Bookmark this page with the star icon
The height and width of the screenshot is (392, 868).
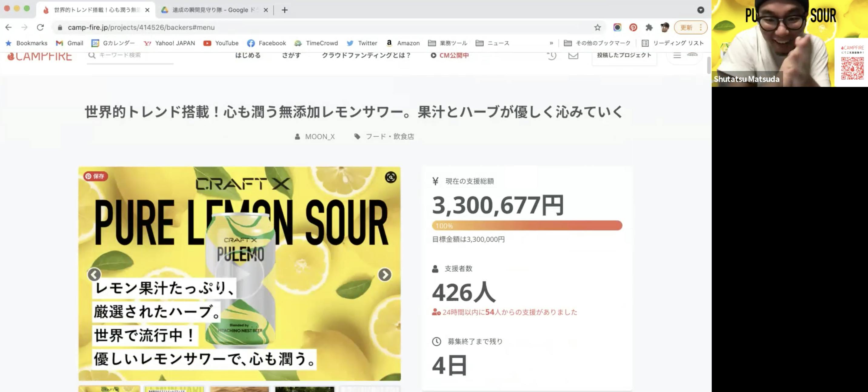(x=597, y=28)
